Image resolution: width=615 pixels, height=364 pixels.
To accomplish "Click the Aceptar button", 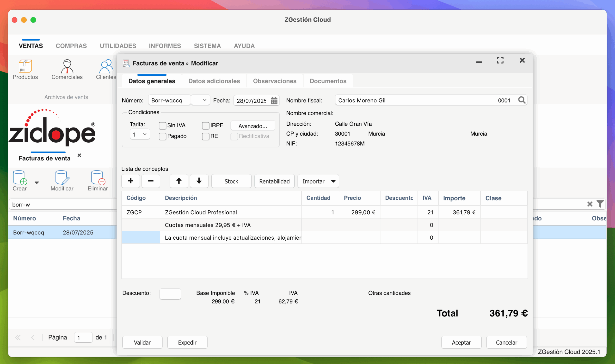I will pyautogui.click(x=461, y=342).
